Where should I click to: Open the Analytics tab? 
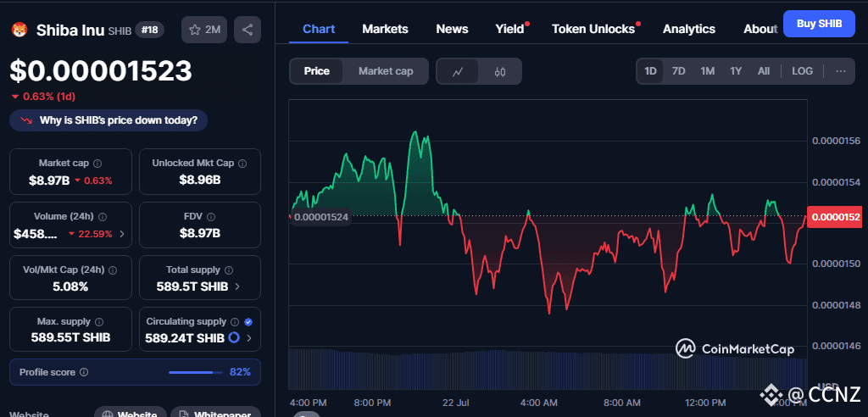[688, 29]
